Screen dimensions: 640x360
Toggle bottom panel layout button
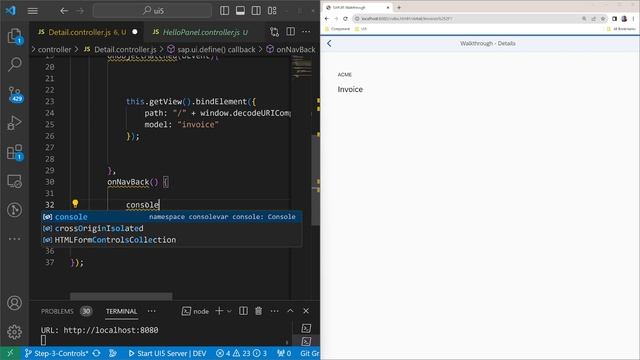(240, 11)
